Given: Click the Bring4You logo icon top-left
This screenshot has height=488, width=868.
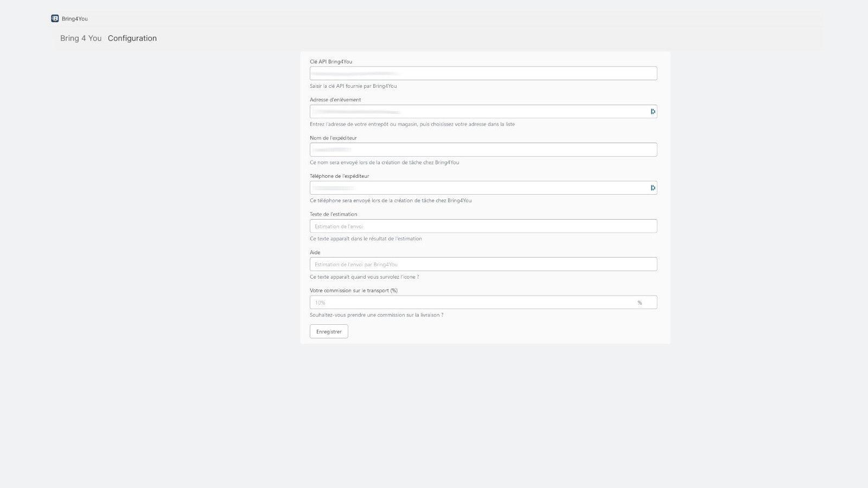Looking at the screenshot, I should pos(55,18).
